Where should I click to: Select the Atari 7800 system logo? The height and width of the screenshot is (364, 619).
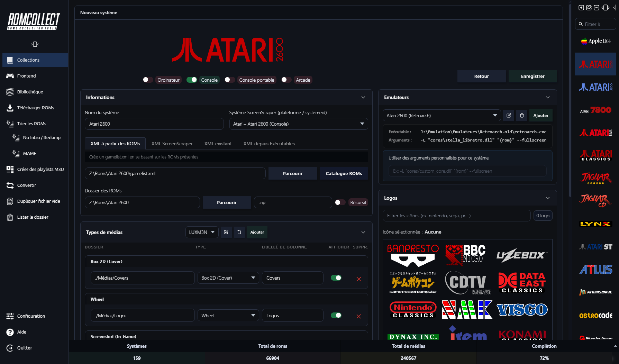coord(595,110)
